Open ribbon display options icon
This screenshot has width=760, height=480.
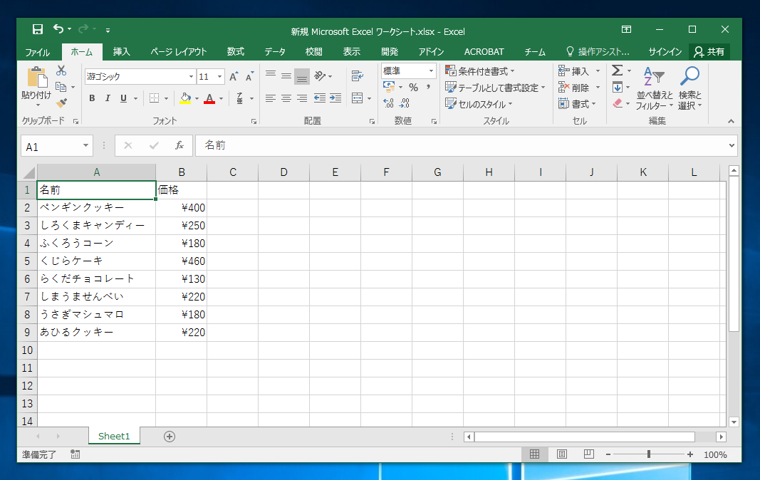pos(626,30)
